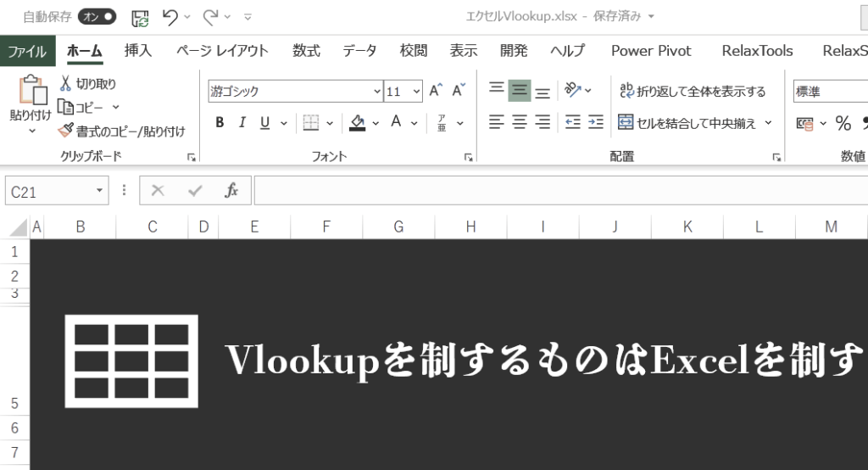Open the ファイル tab

pyautogui.click(x=27, y=51)
